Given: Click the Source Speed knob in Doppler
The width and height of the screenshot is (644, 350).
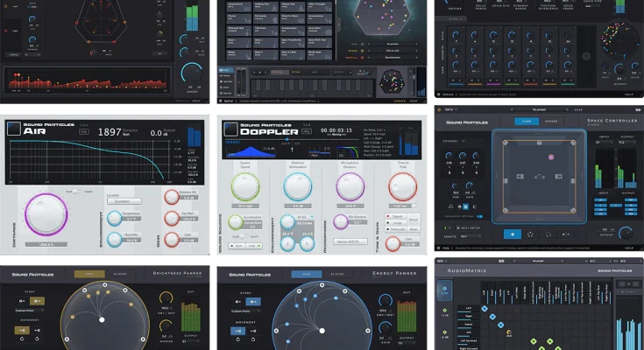Looking at the screenshot, I should click(244, 186).
